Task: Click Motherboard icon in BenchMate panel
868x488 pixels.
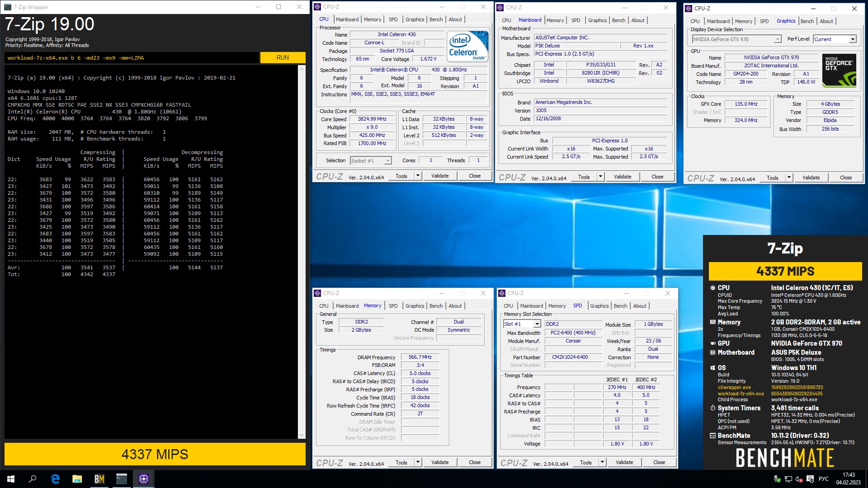Action: click(713, 352)
